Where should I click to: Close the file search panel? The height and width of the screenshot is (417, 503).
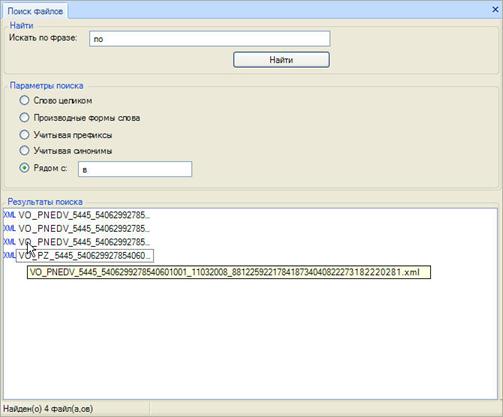pyautogui.click(x=495, y=10)
